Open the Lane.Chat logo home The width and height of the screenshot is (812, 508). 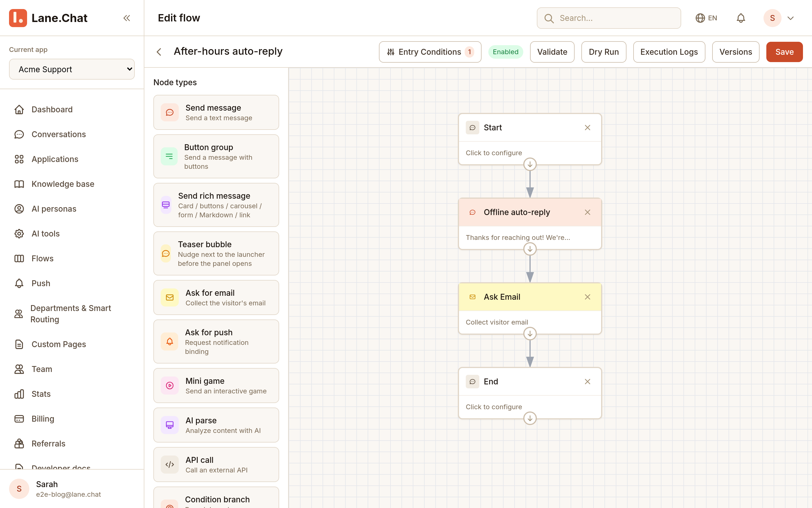pyautogui.click(x=48, y=18)
